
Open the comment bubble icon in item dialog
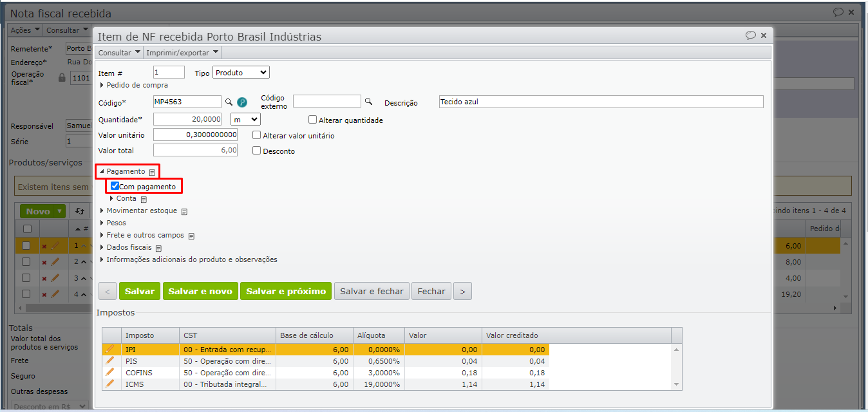click(751, 35)
